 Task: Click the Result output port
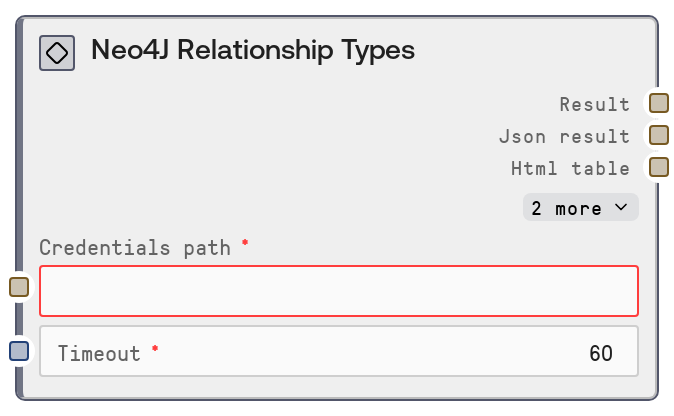click(658, 103)
